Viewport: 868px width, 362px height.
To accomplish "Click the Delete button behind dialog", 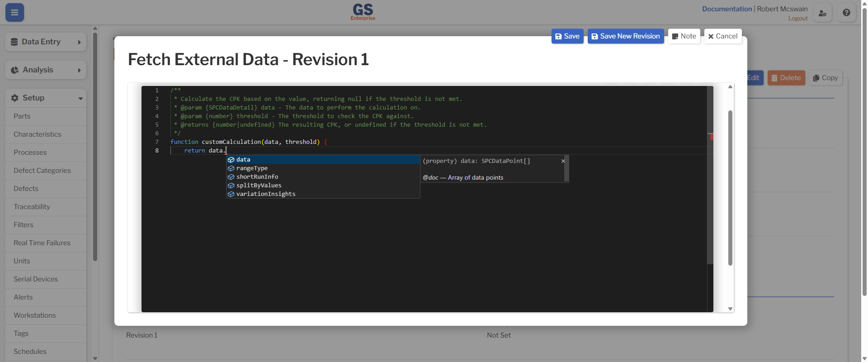I will pos(786,78).
